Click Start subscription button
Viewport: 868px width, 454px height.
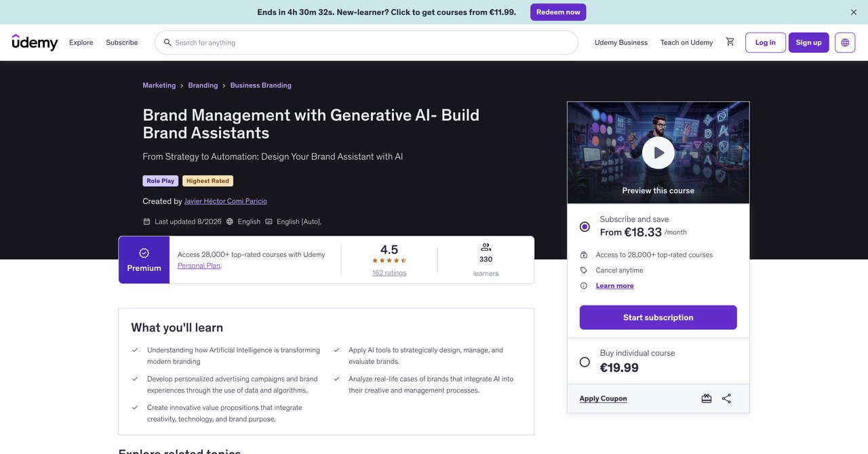pos(658,318)
